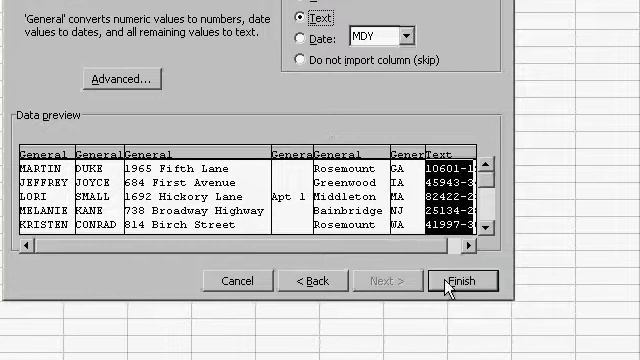Open the MDY date format dropdown
The height and width of the screenshot is (360, 640).
[x=407, y=36]
